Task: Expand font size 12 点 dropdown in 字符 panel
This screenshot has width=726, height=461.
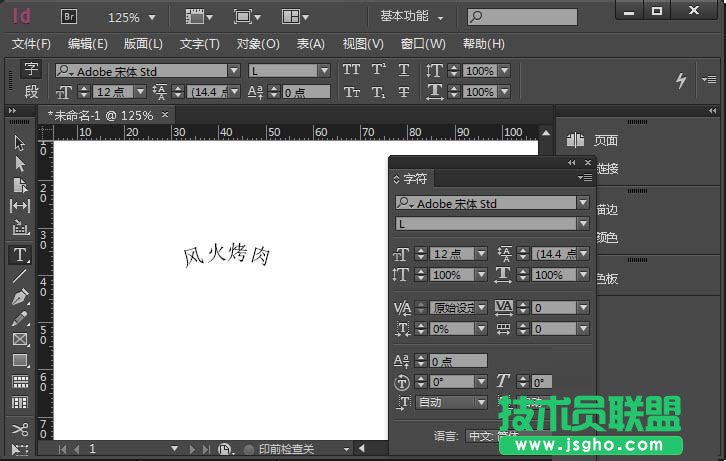Action: (482, 254)
